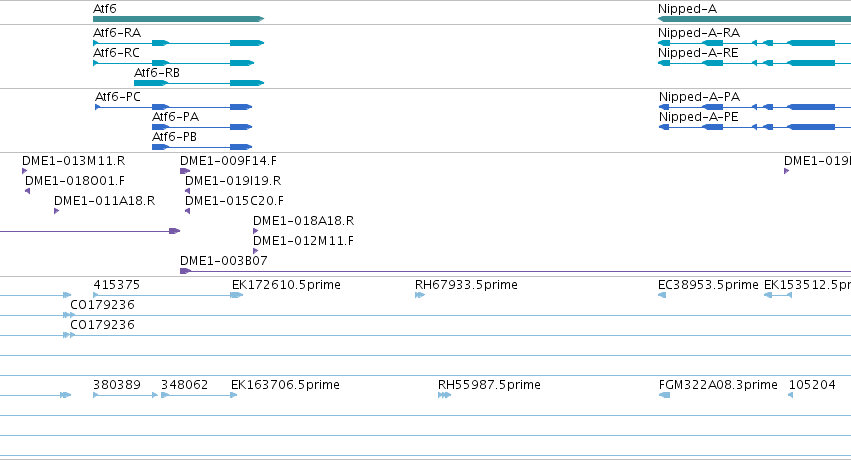Select the DME1-011A18.R feature label
Image resolution: width=851 pixels, height=460 pixels.
click(104, 201)
